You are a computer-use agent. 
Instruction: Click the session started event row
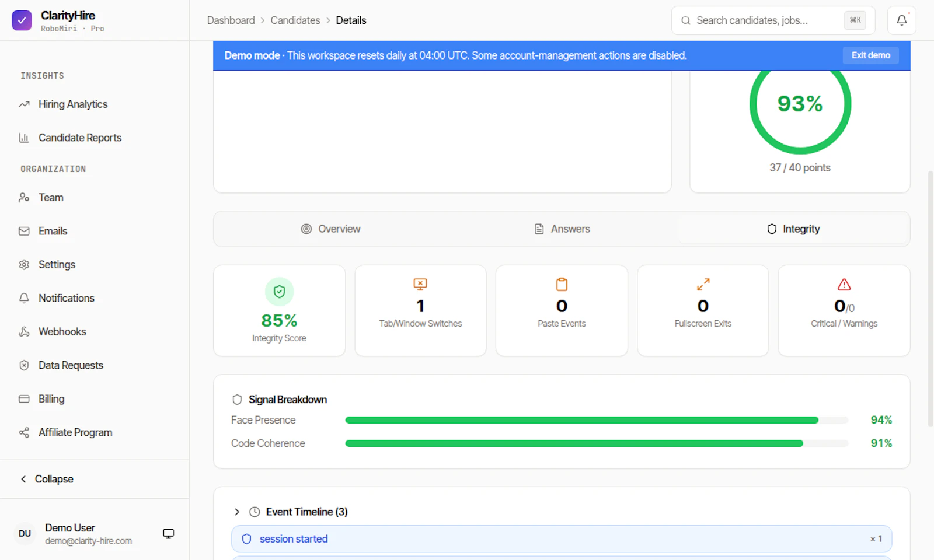[x=562, y=539]
